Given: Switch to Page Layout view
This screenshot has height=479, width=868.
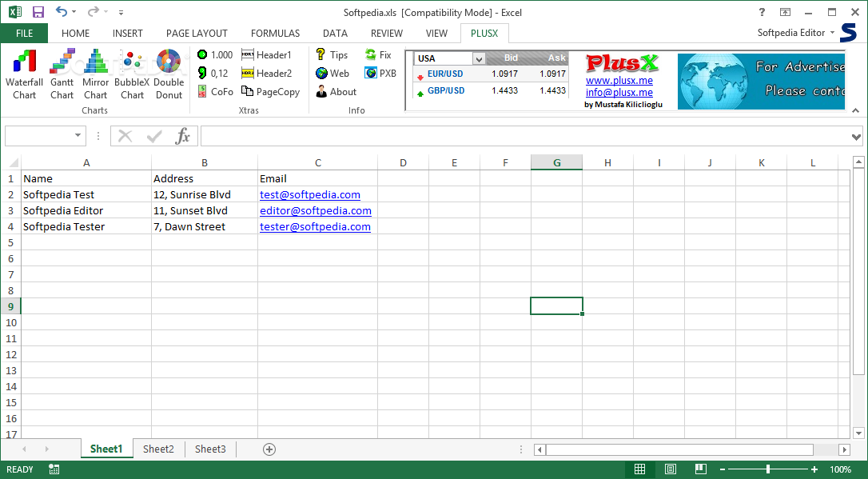Looking at the screenshot, I should 671,469.
